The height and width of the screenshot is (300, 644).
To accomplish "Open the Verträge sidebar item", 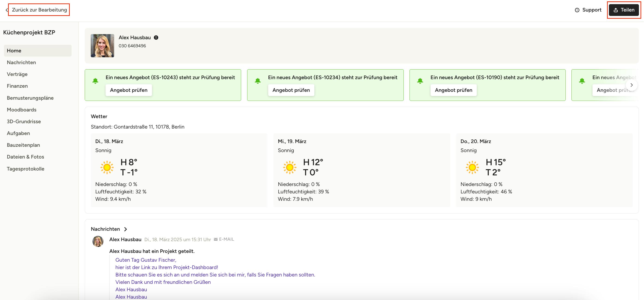I will [x=17, y=74].
